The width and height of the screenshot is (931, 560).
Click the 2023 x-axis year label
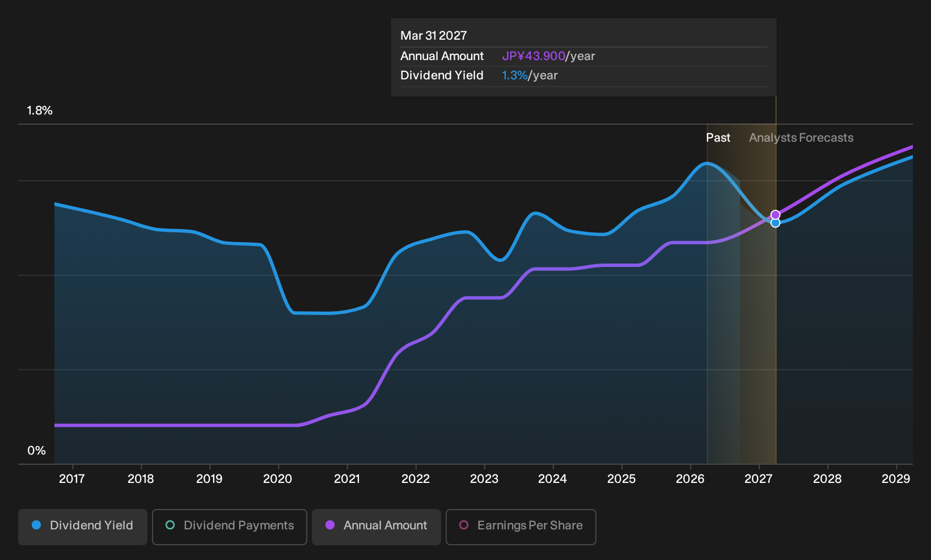tap(484, 479)
